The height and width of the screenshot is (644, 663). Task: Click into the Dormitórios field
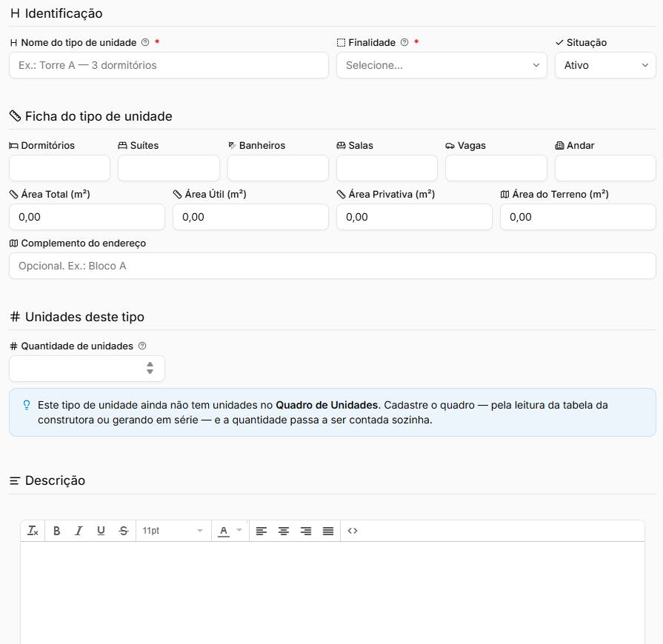(x=59, y=168)
